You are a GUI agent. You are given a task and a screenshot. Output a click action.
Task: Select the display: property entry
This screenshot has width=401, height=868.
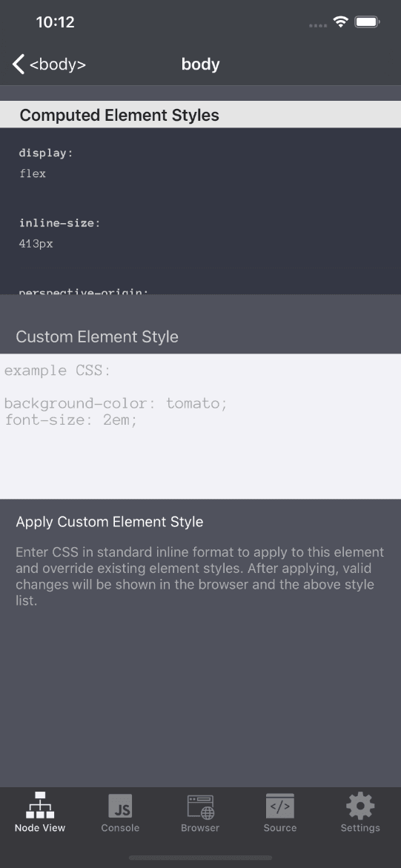pyautogui.click(x=46, y=153)
